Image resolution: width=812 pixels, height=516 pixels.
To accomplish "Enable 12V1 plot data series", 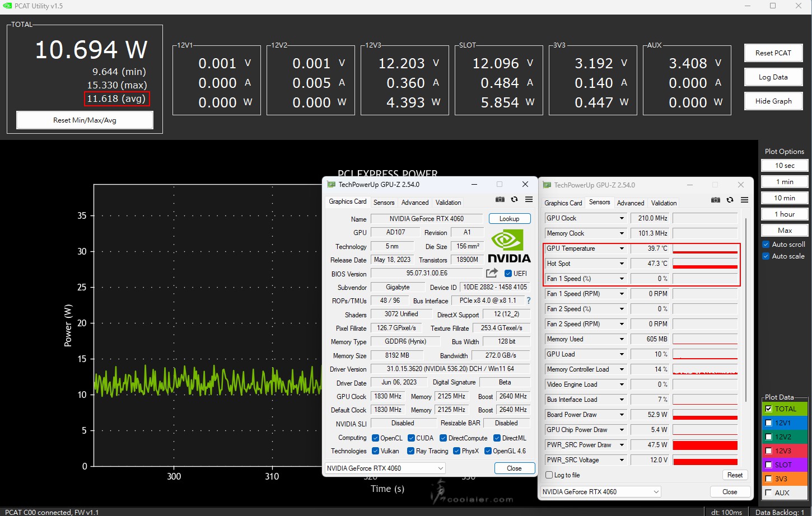I will (x=768, y=423).
